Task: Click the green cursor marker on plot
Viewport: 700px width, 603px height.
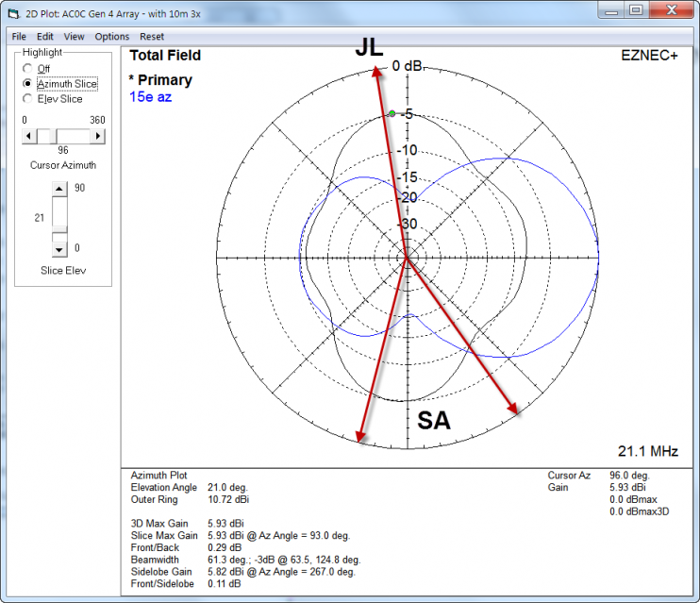Action: (392, 113)
